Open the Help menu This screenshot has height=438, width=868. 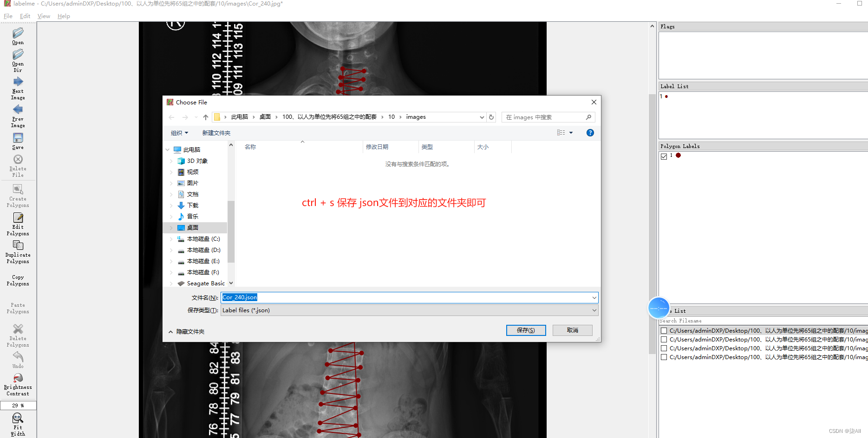point(64,16)
